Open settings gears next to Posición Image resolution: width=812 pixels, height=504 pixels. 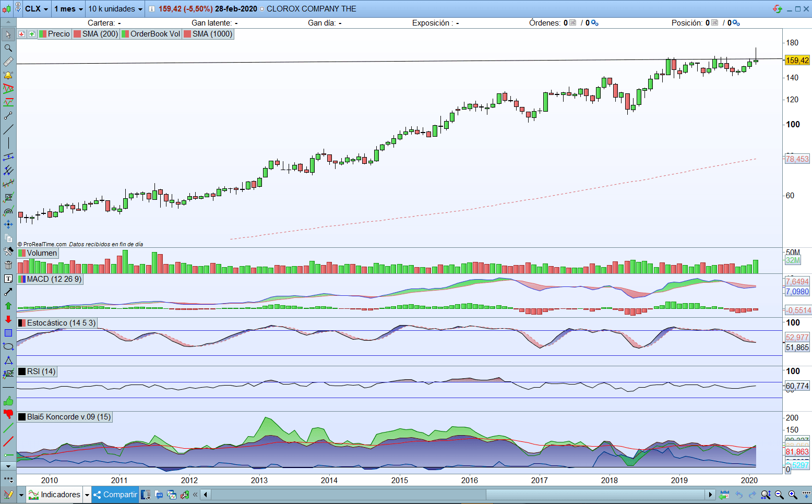(x=736, y=23)
